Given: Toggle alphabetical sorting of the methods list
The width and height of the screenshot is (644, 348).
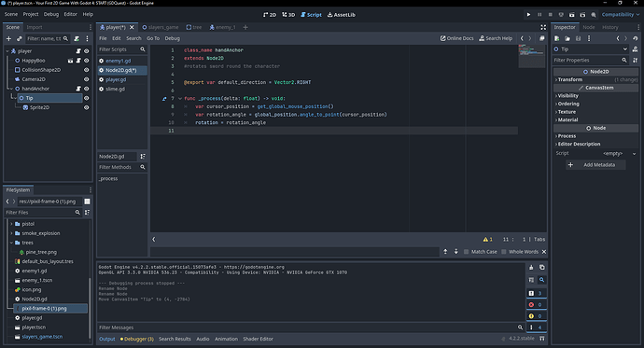Looking at the screenshot, I should pos(143,157).
